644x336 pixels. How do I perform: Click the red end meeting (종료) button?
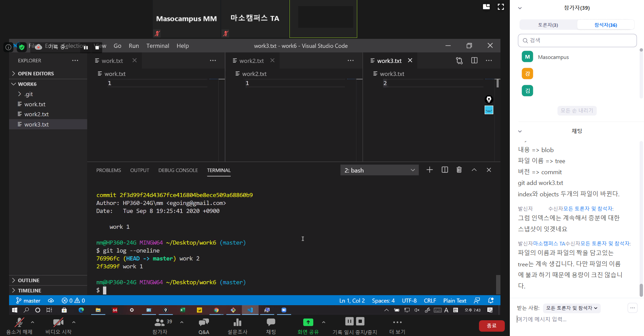coord(491,326)
